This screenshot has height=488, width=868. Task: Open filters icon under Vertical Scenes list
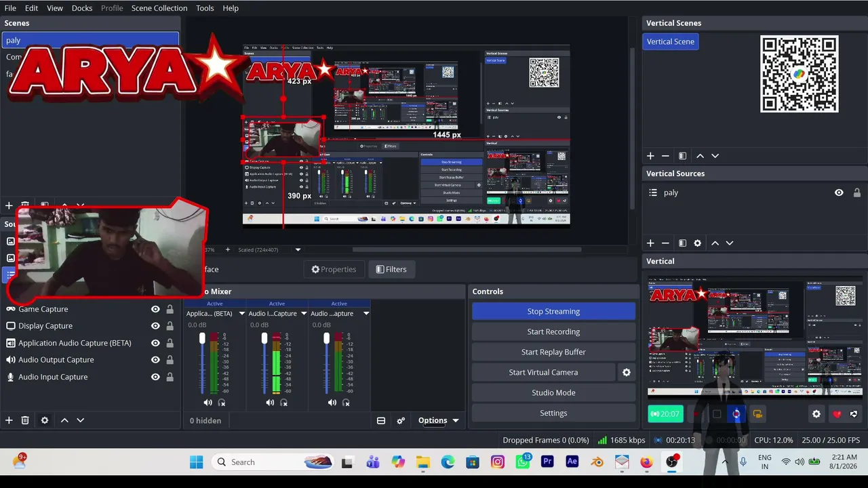(683, 156)
